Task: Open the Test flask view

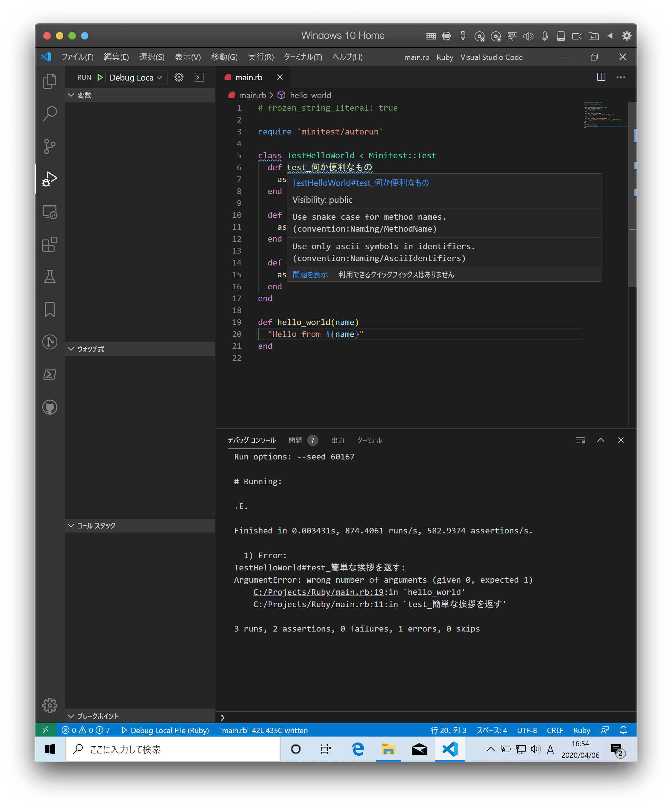Action: coord(50,277)
